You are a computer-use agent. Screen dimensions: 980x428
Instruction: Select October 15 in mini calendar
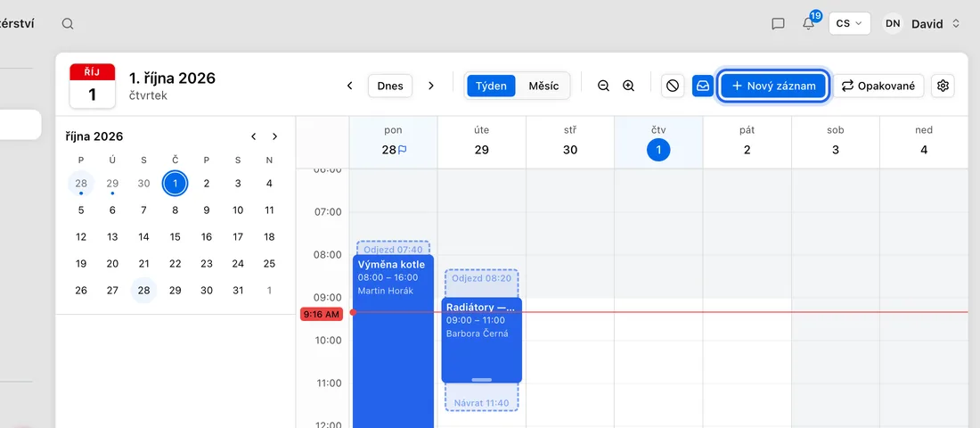175,237
